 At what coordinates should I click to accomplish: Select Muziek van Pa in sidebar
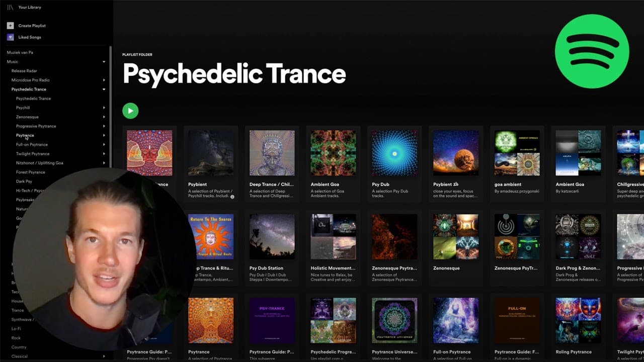tap(20, 52)
